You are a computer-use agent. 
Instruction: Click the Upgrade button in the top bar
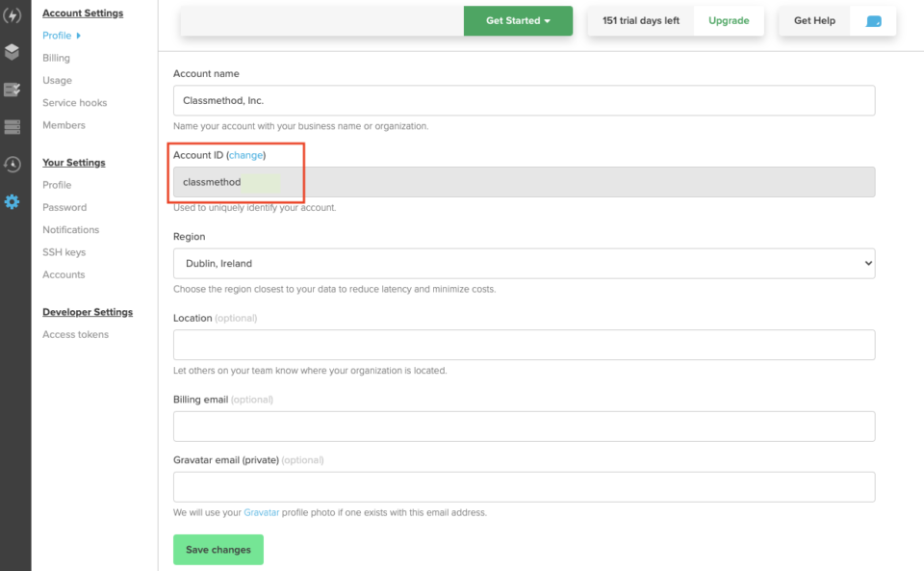click(730, 19)
